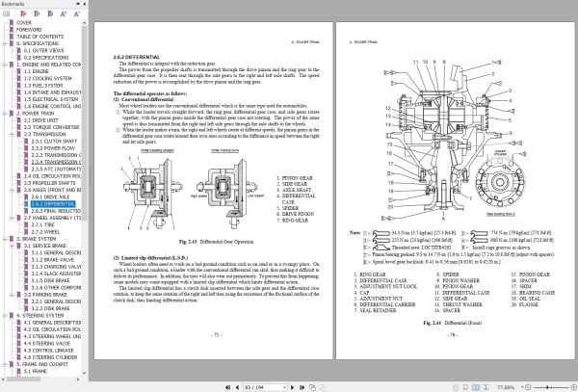Collapse the 3.1 SERVICE BRAKE tree node
This screenshot has height=392, width=578.
coord(12,246)
